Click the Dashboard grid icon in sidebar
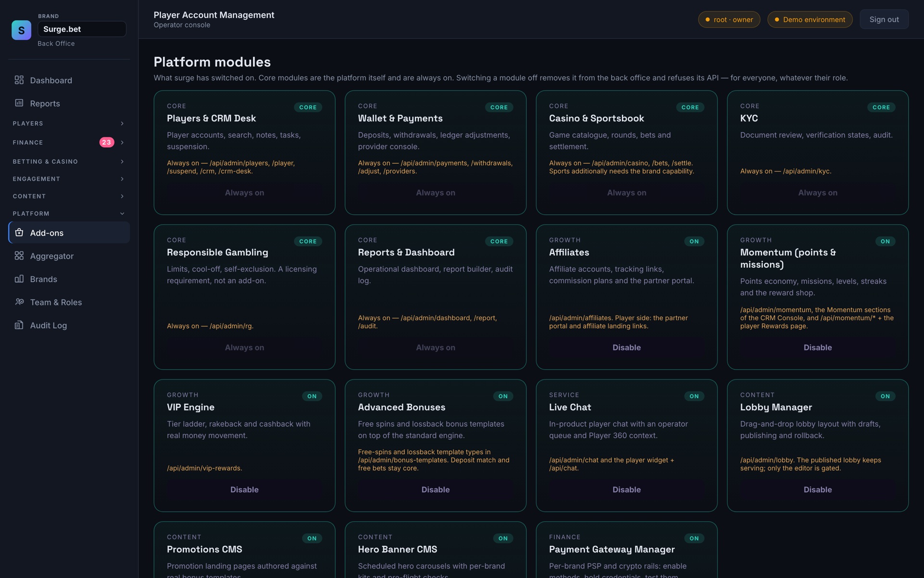Image resolution: width=924 pixels, height=578 pixels. click(x=19, y=80)
